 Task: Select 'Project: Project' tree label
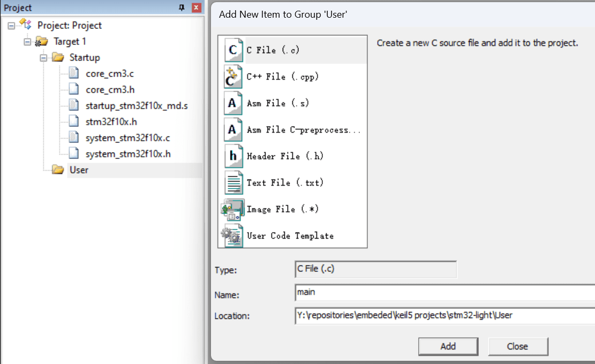70,25
